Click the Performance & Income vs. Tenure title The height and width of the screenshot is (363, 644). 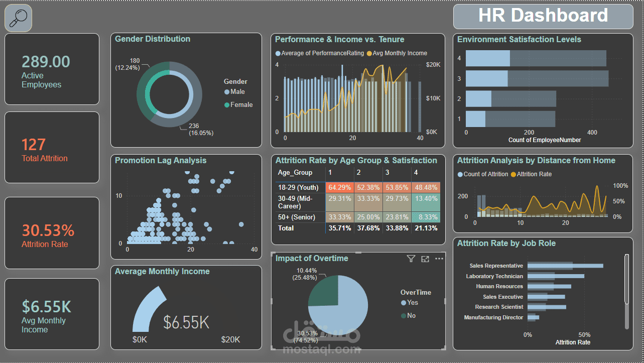(x=340, y=39)
